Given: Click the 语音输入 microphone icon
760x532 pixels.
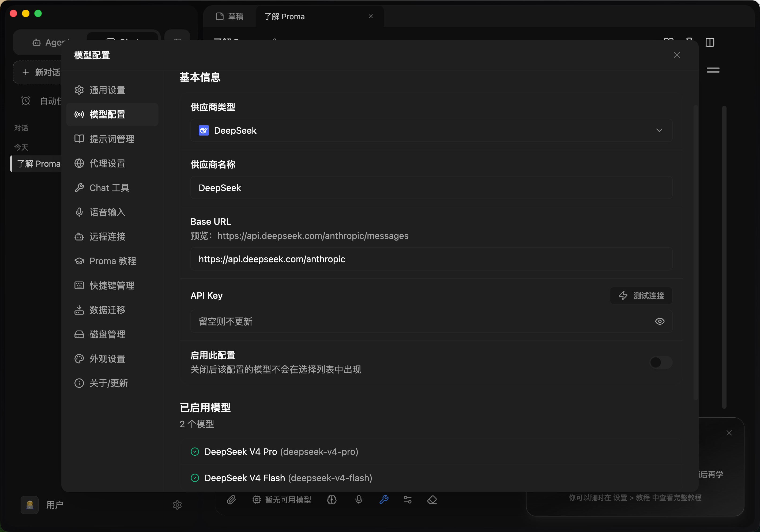Looking at the screenshot, I should pos(79,212).
